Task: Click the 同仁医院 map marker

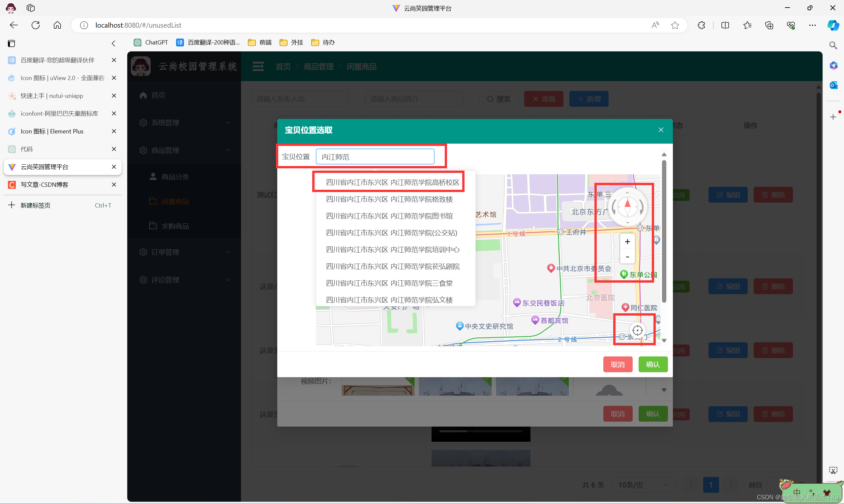Action: [x=625, y=307]
